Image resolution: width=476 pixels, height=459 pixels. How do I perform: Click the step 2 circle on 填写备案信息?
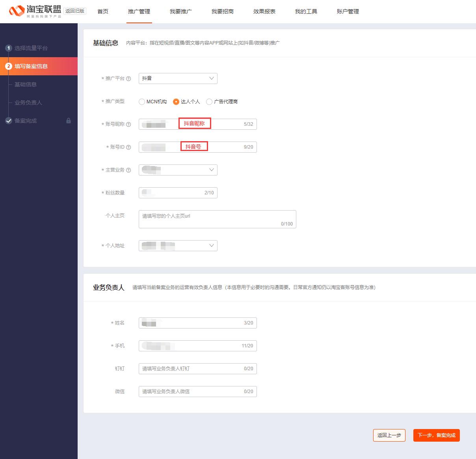click(9, 66)
